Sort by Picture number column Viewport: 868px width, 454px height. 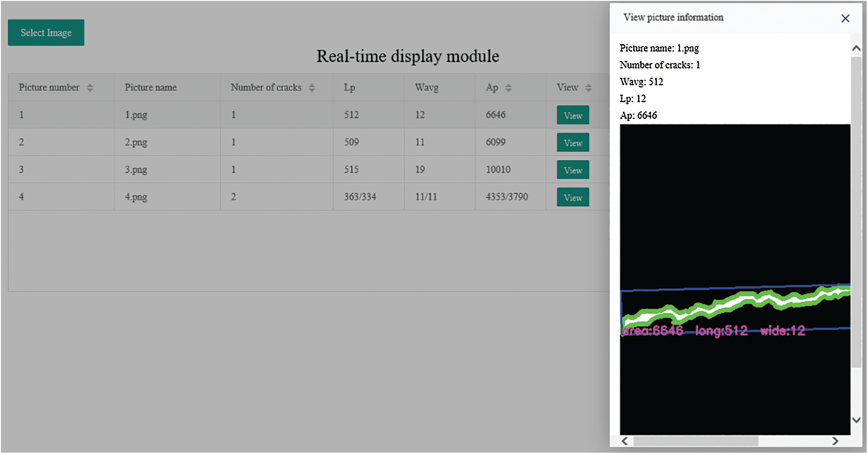(90, 88)
